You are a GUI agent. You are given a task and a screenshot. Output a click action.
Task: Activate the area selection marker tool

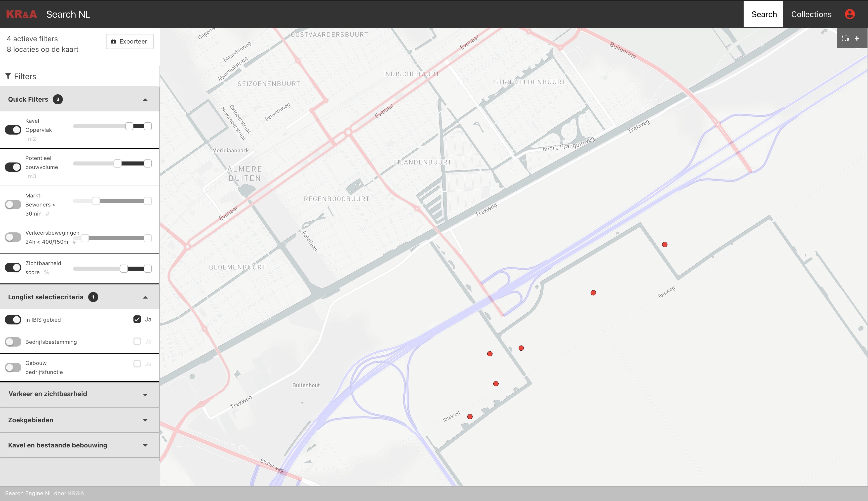[x=845, y=38]
